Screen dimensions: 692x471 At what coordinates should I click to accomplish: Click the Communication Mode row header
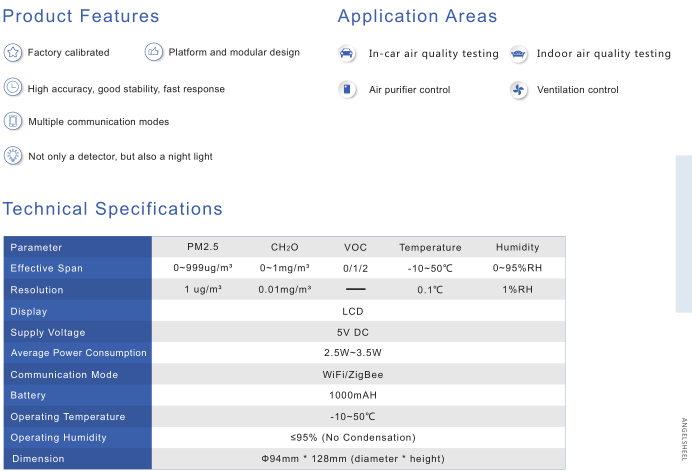[x=78, y=374]
